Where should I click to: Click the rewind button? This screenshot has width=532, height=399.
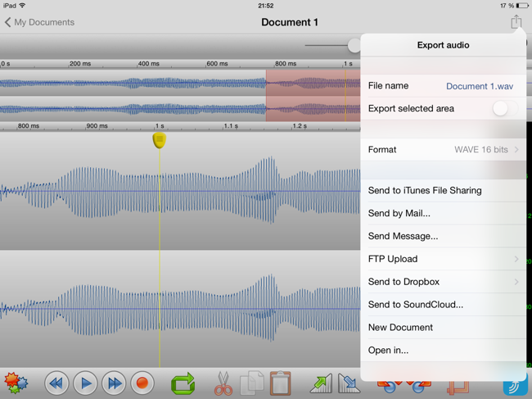(56, 383)
